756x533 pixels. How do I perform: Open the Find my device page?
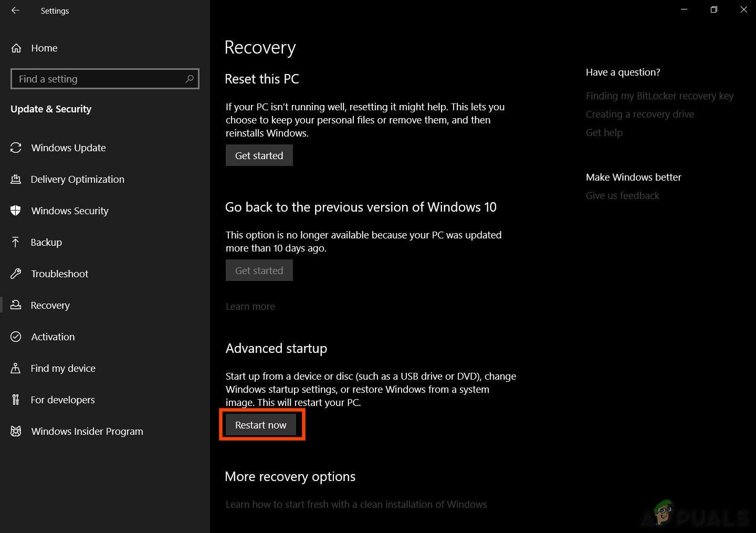(63, 368)
